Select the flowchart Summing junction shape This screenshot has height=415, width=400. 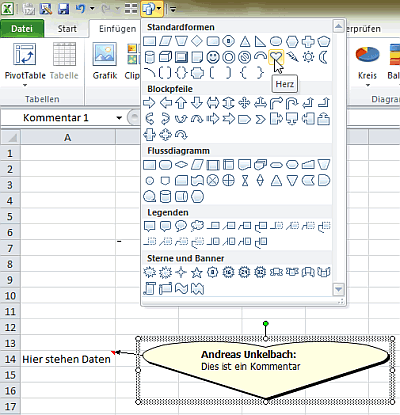point(213,180)
